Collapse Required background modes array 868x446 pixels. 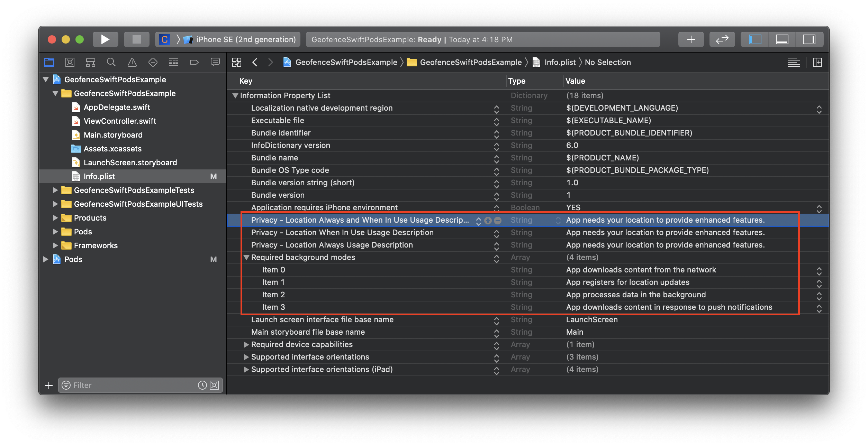coord(246,258)
